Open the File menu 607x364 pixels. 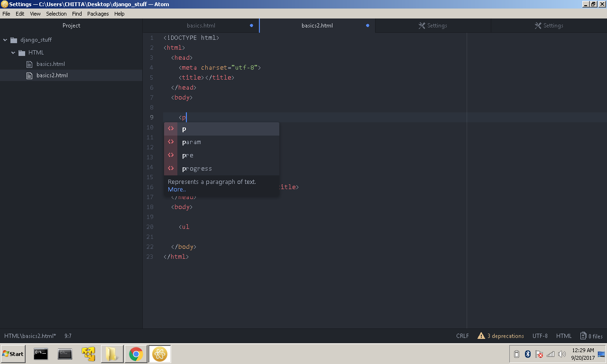pyautogui.click(x=6, y=14)
